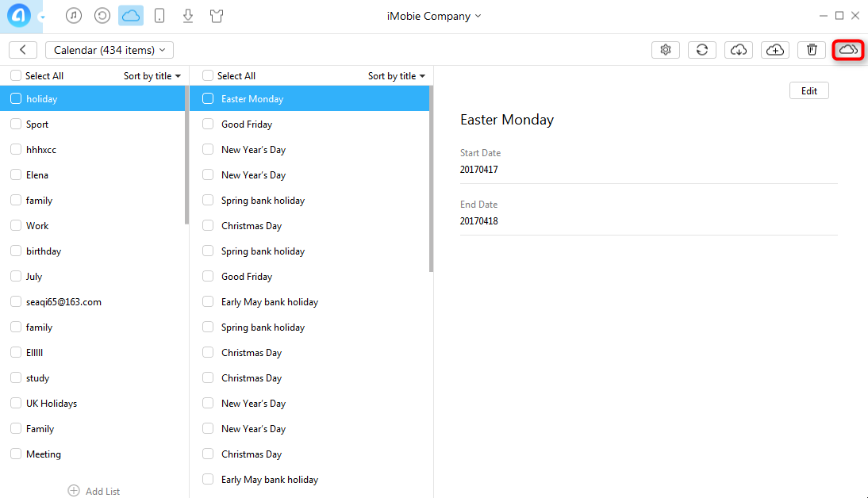Click the calendars list scrollbar
868x498 pixels.
tap(187, 155)
